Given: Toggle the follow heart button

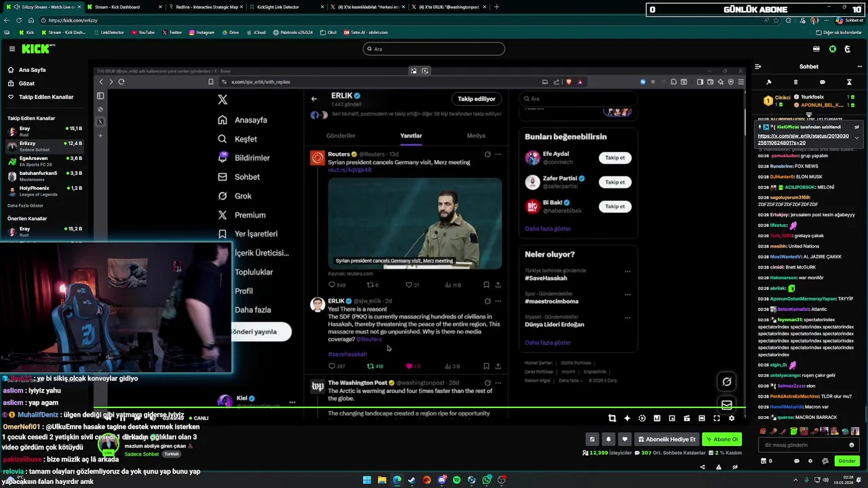Looking at the screenshot, I should tap(625, 439).
